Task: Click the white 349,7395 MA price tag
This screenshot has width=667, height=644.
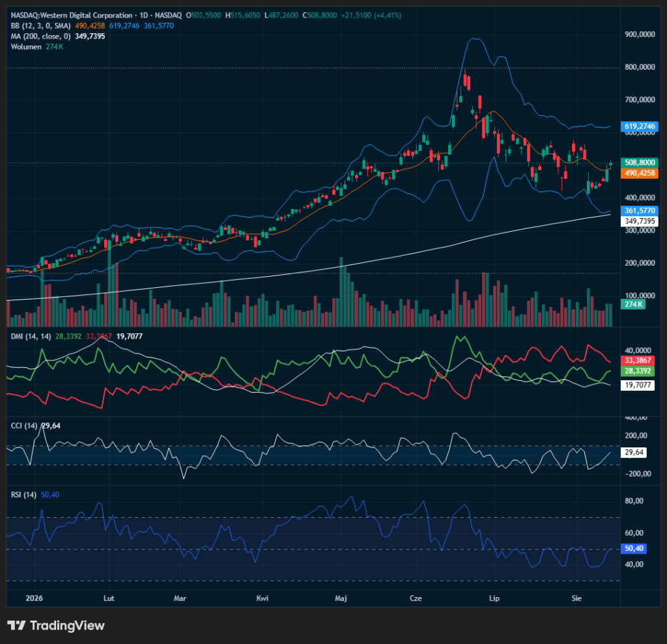Action: click(x=640, y=221)
